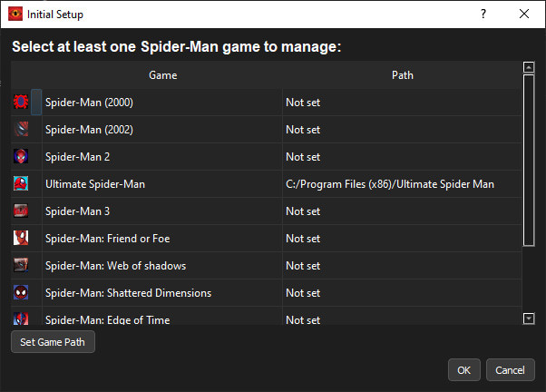This screenshot has width=546, height=392.
Task: Confirm setup with the OK button
Action: coord(463,369)
